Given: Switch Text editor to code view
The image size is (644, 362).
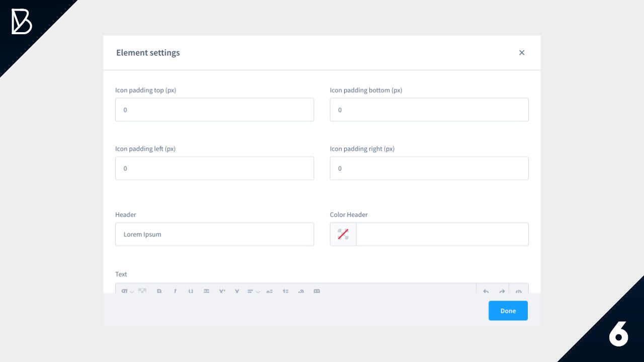Looking at the screenshot, I should tap(519, 291).
